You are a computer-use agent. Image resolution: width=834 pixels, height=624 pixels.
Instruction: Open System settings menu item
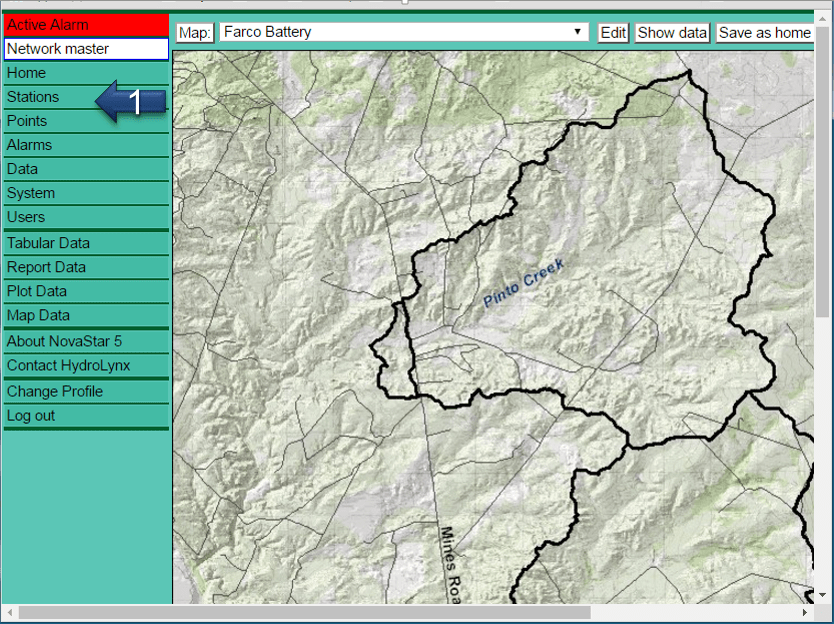(x=31, y=193)
